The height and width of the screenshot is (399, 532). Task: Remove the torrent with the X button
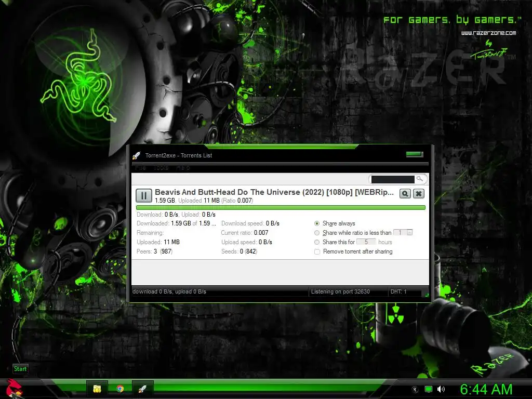[419, 194]
